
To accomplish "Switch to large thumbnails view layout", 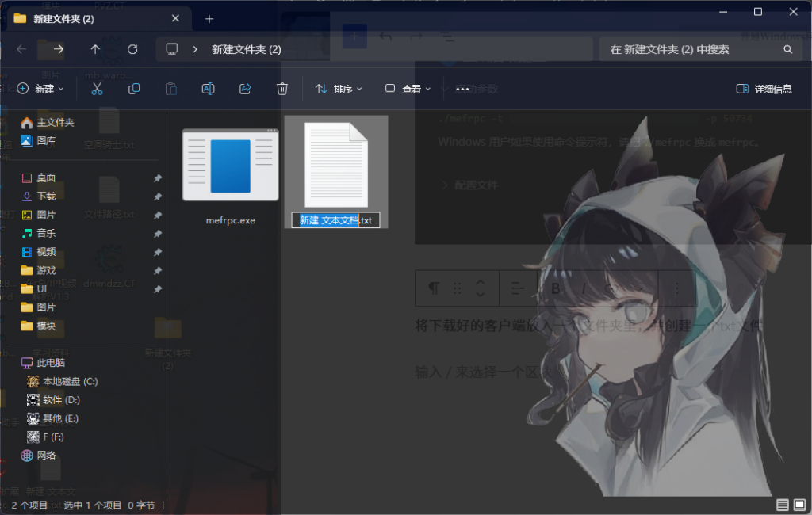I will click(x=799, y=505).
